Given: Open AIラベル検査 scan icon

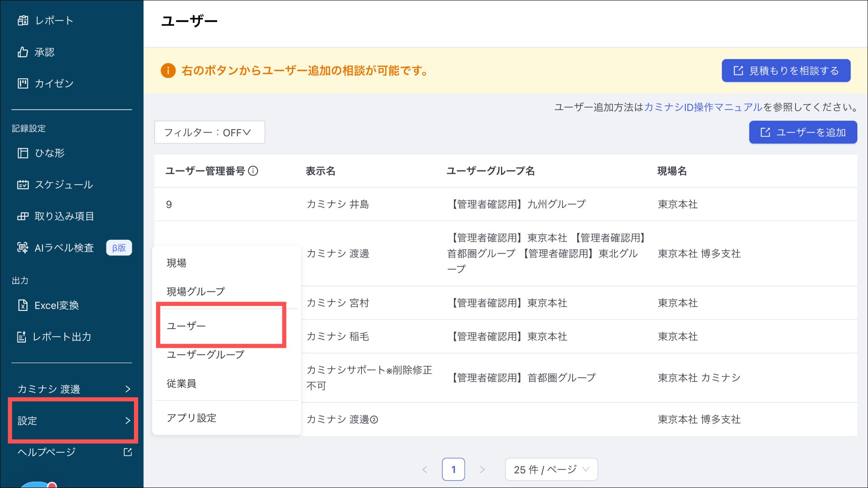Looking at the screenshot, I should [x=23, y=248].
